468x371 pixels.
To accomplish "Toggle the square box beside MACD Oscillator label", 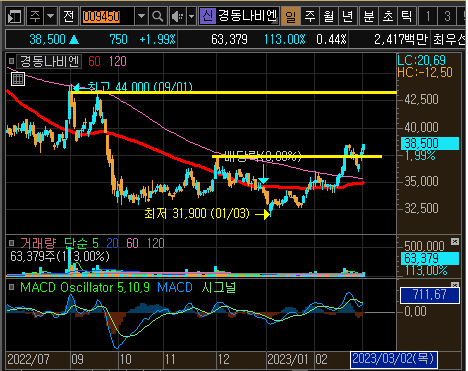I will [x=11, y=287].
